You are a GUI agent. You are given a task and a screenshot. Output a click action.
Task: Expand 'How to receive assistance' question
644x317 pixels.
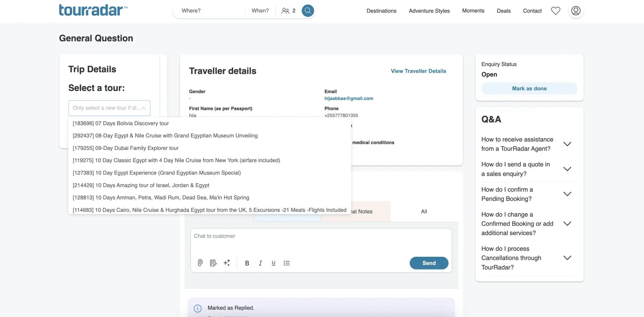[x=567, y=144]
